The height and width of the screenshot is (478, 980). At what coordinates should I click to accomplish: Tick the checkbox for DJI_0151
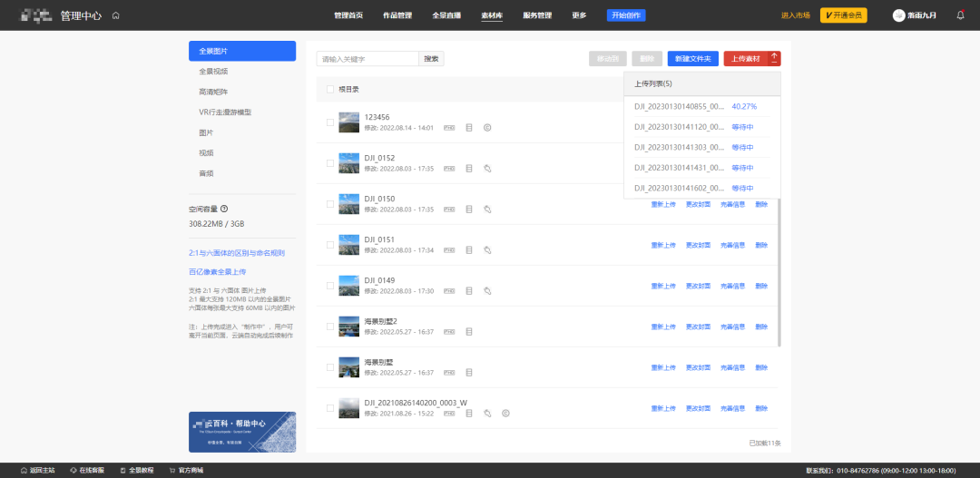point(330,245)
